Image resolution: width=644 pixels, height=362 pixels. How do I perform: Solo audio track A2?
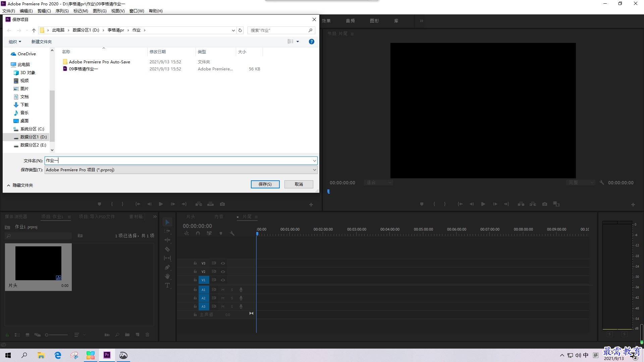click(x=232, y=298)
